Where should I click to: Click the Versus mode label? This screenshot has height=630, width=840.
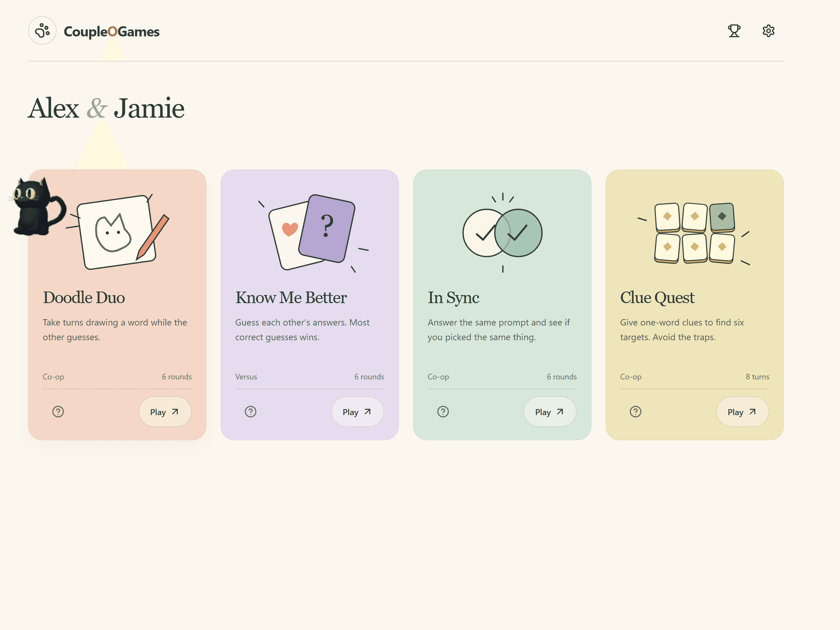point(246,377)
